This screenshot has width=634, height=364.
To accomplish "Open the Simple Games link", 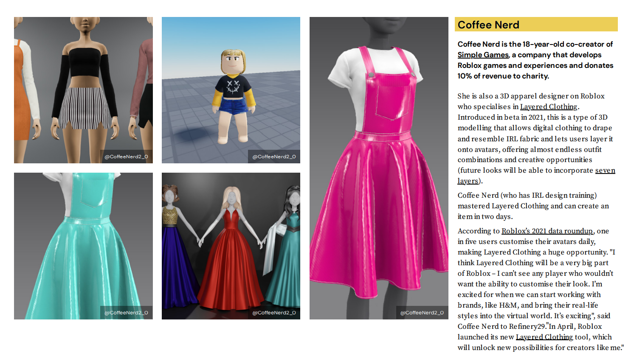I will point(483,55).
